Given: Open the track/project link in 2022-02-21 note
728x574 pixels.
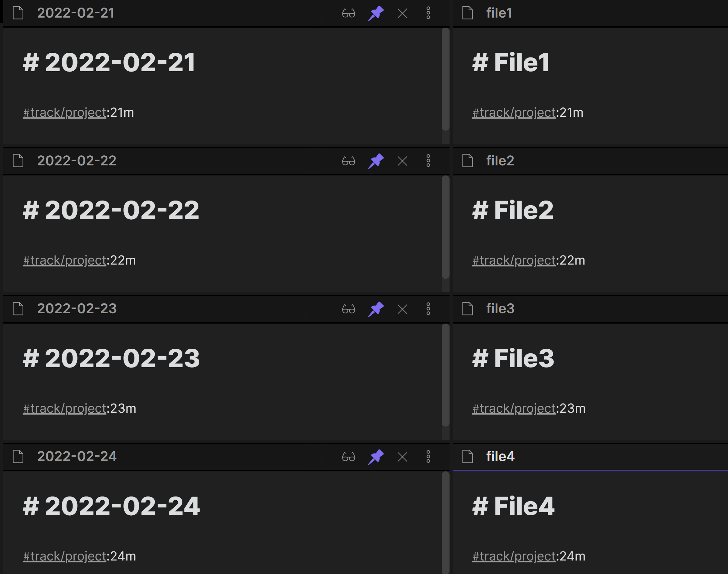Looking at the screenshot, I should 64,112.
